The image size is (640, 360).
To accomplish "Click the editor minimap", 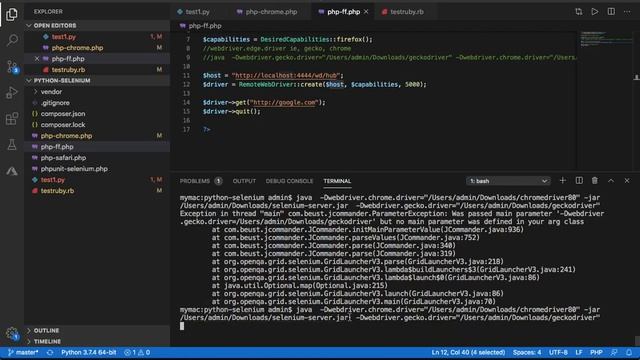I will [x=606, y=39].
